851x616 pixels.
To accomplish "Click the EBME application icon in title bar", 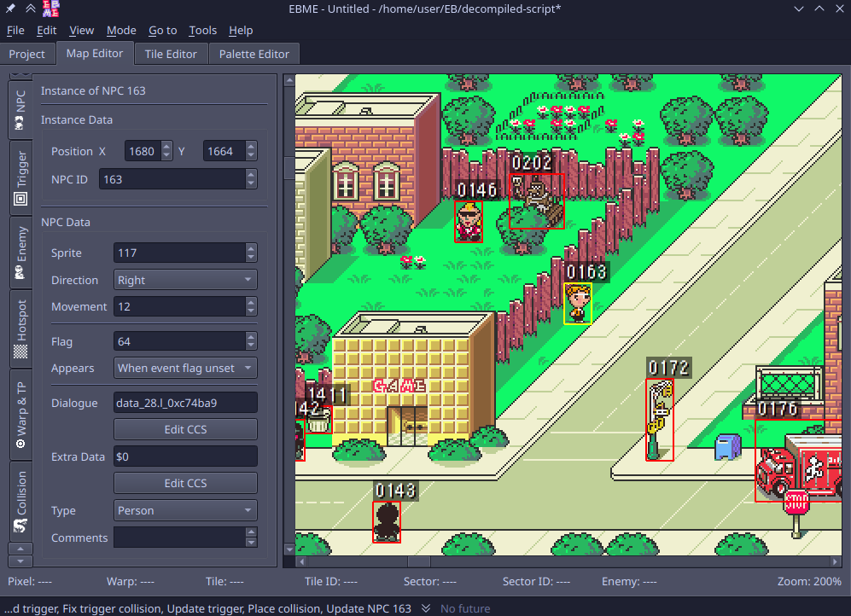I will click(x=50, y=9).
